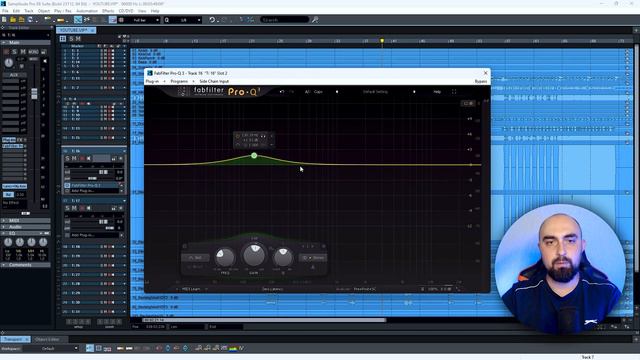Open the quantize value 1/8 dropdown

click(x=183, y=20)
